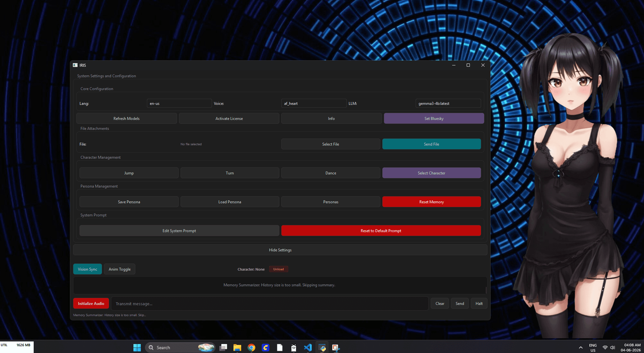644x353 pixels.
Task: Show hidden system tray icons
Action: (x=581, y=348)
